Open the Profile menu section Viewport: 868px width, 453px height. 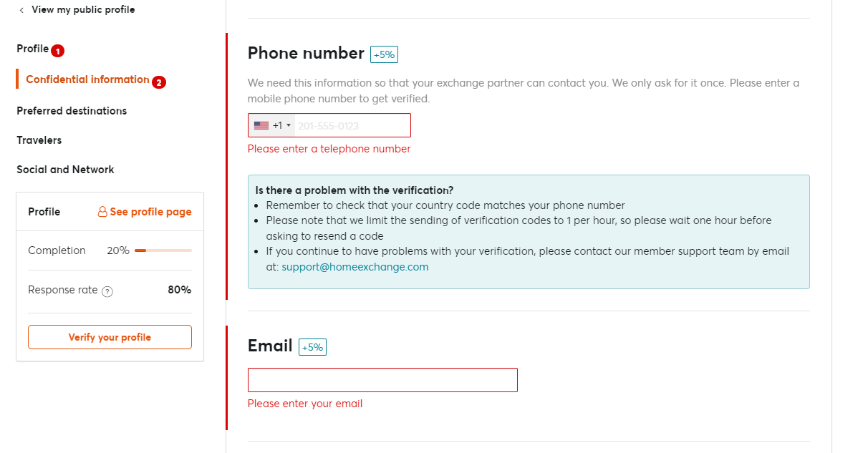(x=33, y=49)
